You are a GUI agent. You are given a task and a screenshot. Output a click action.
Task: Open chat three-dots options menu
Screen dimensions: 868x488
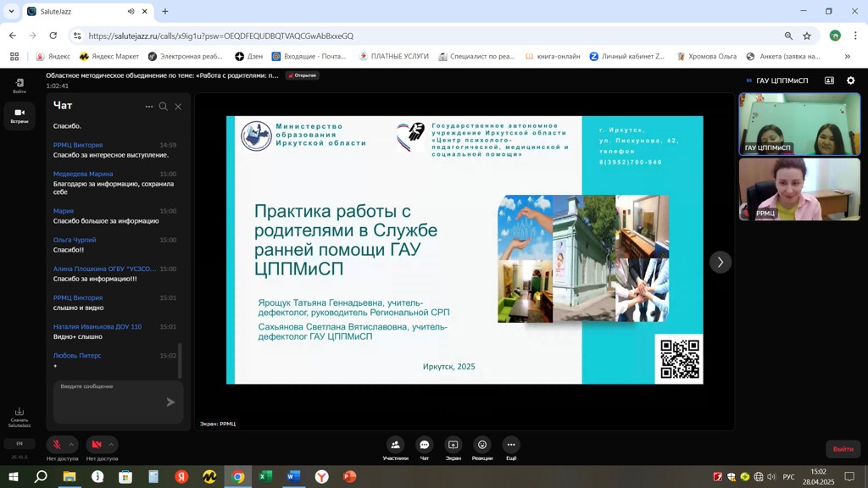(x=149, y=107)
